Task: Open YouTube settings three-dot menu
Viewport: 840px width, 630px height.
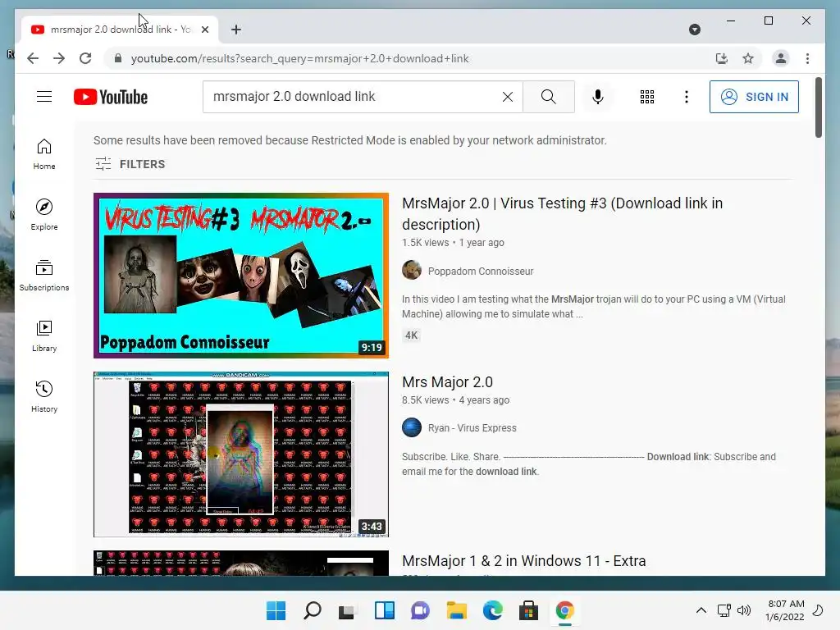Action: 687,97
